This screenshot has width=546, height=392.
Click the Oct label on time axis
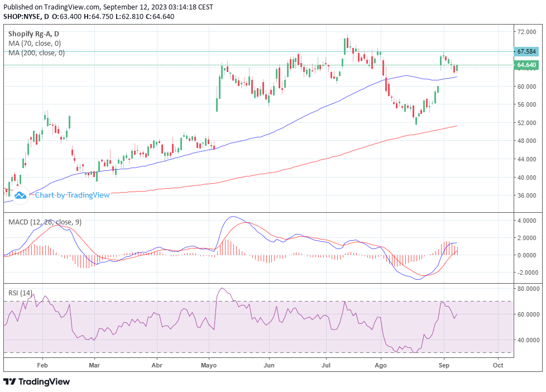click(498, 365)
